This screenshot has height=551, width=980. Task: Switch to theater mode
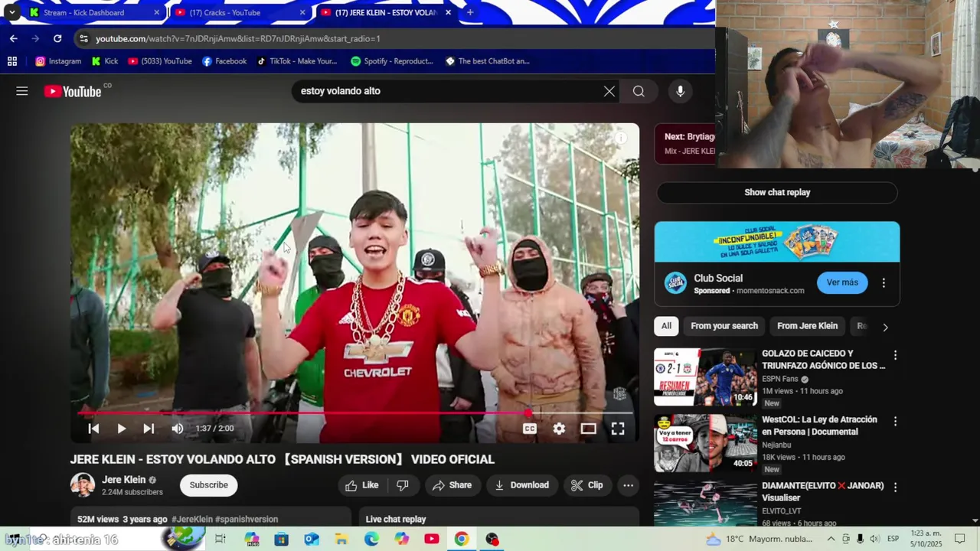coord(588,429)
